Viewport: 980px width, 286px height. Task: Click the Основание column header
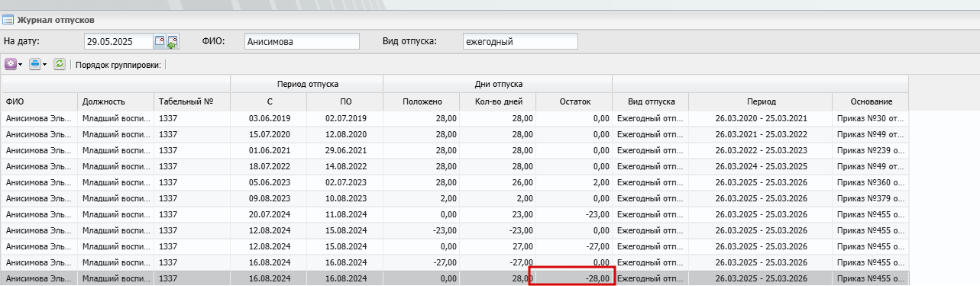(x=870, y=101)
